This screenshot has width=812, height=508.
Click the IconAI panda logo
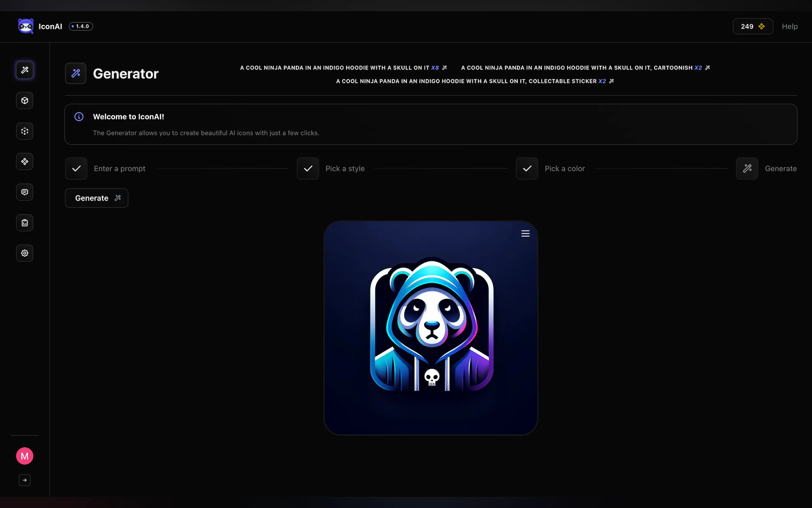[26, 26]
